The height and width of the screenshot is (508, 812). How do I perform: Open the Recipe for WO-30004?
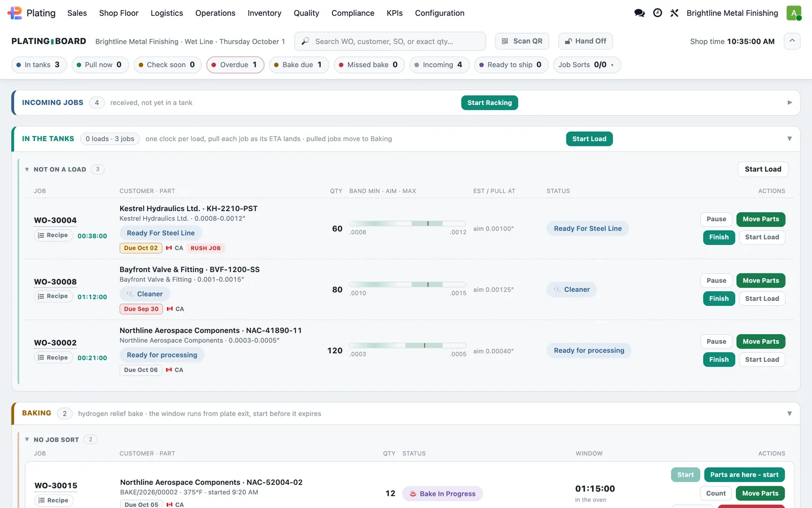coord(53,235)
